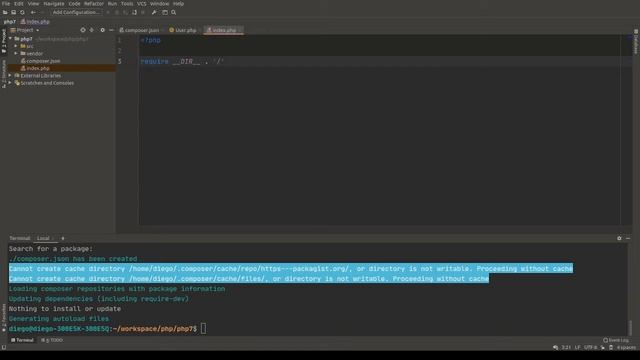This screenshot has width=640, height=360.
Task: Click the Search Everywhere magnifier icon
Action: 173,13
